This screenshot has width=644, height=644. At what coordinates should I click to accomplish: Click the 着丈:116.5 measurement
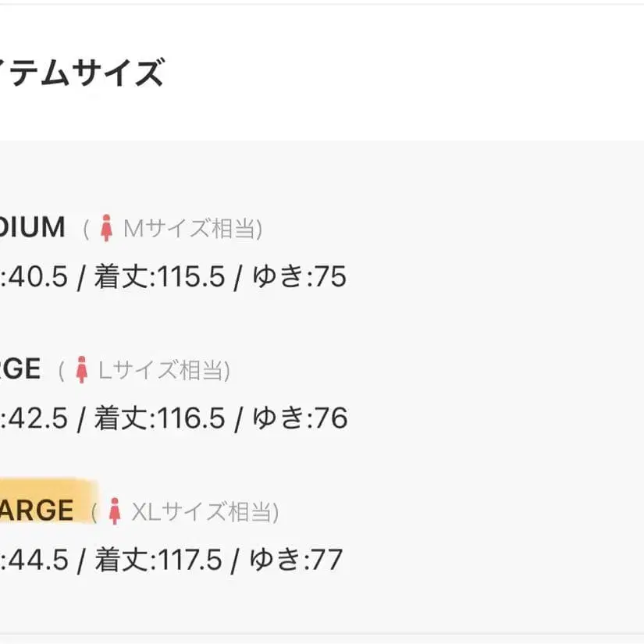coord(159,418)
